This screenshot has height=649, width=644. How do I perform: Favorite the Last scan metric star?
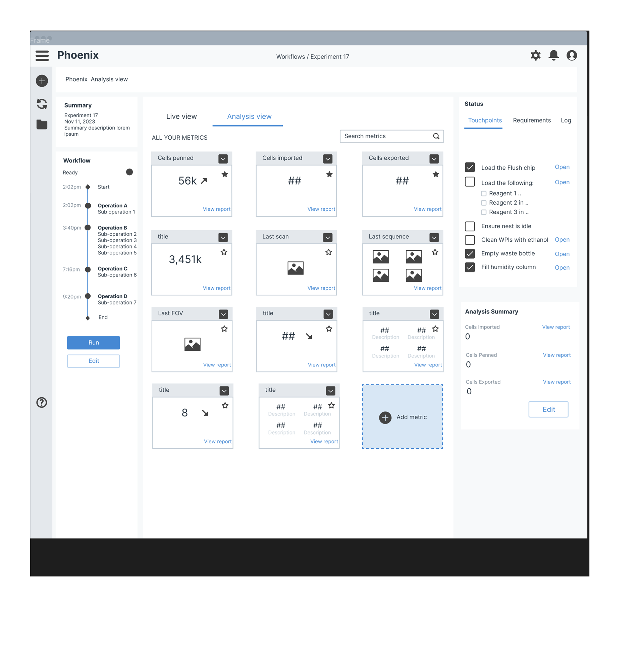click(328, 252)
